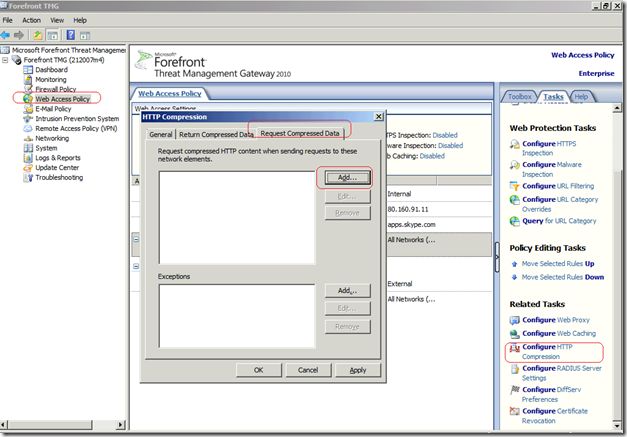
Task: Click the tasks pane scroll-up arrow
Action: tap(617, 108)
